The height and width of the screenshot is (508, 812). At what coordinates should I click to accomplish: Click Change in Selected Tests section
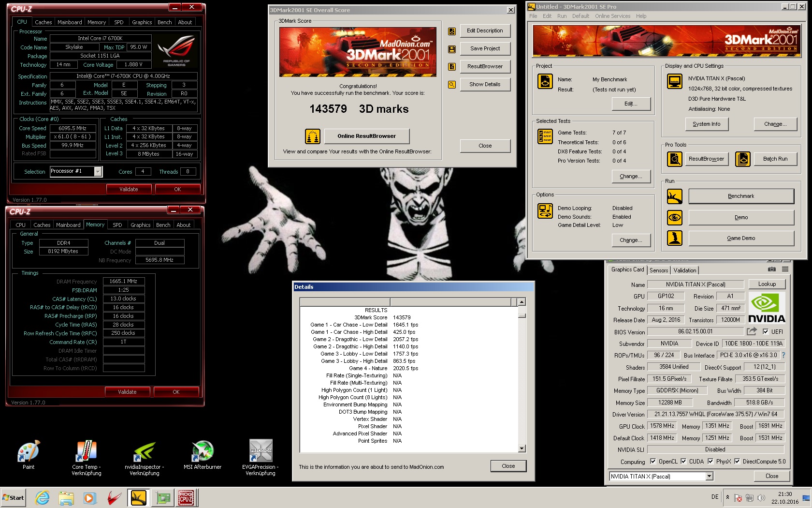coord(631,176)
